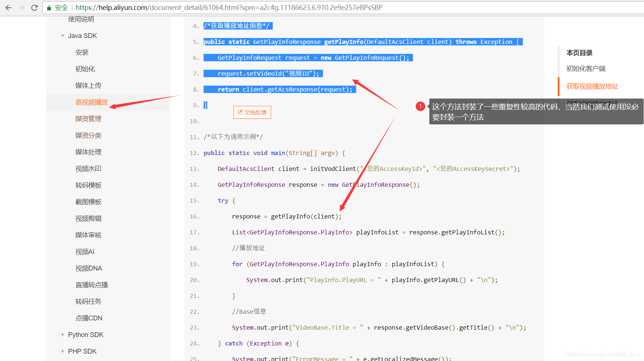Expand the Python SDK section
The image size is (644, 361).
(63, 335)
